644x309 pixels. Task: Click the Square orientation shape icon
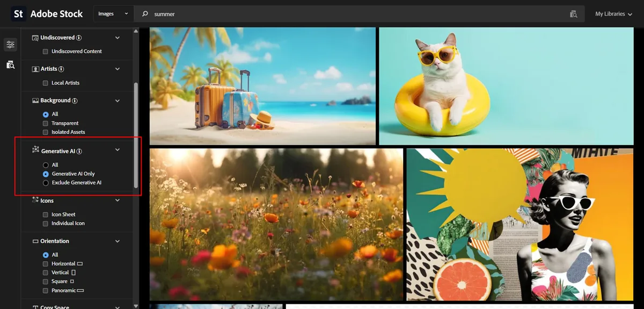point(72,282)
